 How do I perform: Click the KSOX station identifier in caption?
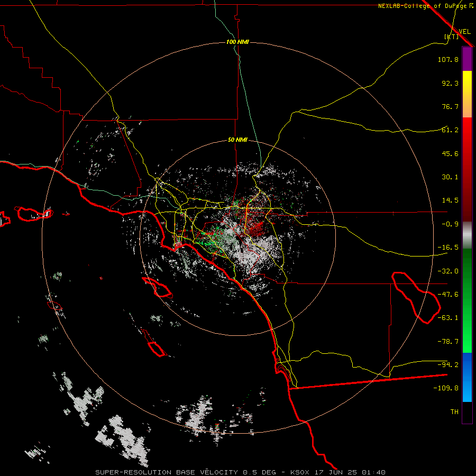[x=300, y=472]
